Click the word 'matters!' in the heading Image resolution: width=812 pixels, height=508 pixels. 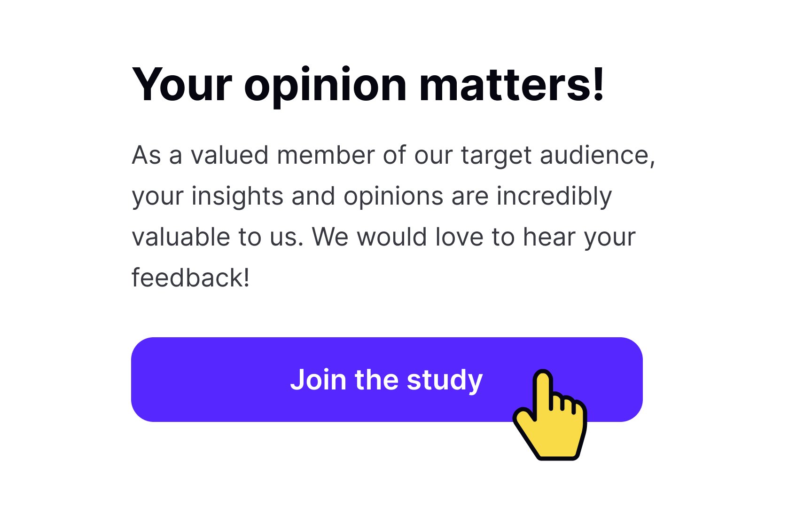coord(512,85)
